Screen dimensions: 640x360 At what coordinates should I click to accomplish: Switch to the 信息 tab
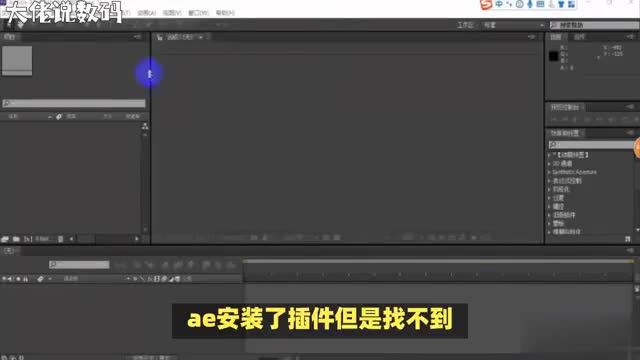[556, 37]
